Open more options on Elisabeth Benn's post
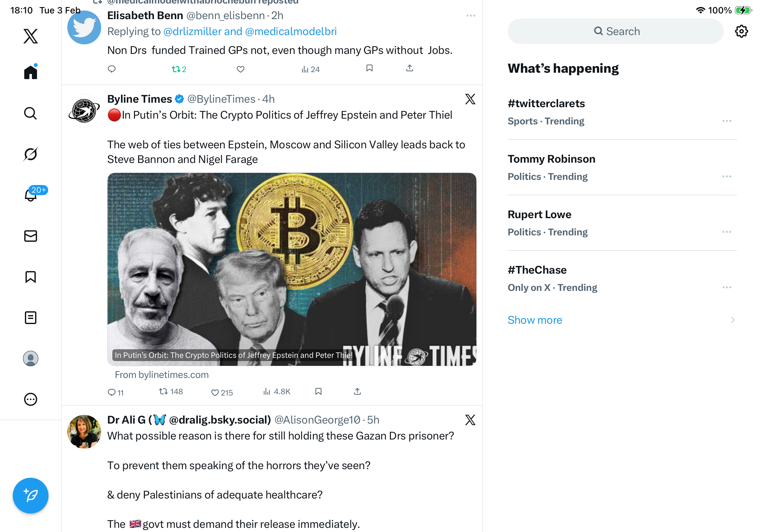 point(471,16)
